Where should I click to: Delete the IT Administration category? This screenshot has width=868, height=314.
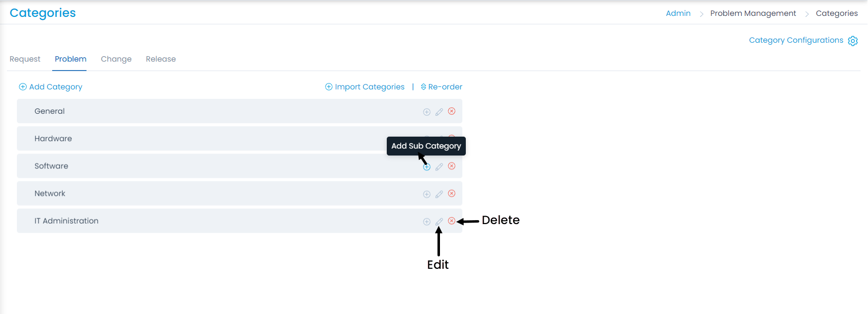click(x=451, y=221)
